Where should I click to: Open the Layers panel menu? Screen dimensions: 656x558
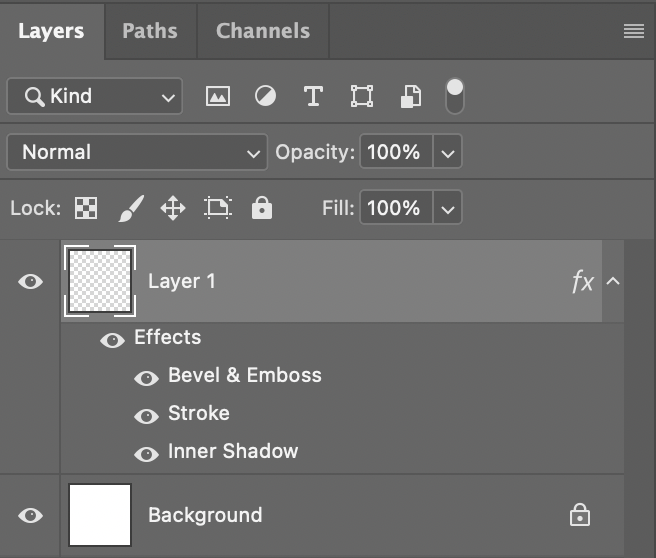[x=634, y=31]
